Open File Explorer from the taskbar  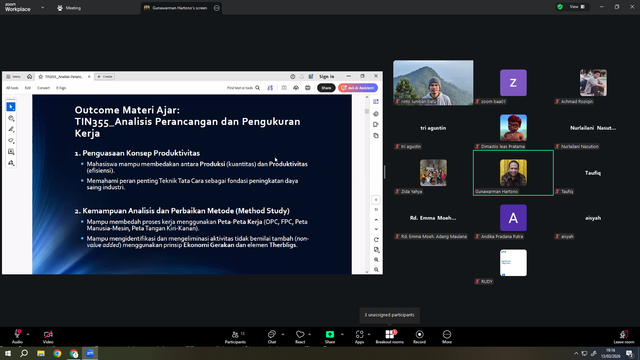(x=41, y=353)
